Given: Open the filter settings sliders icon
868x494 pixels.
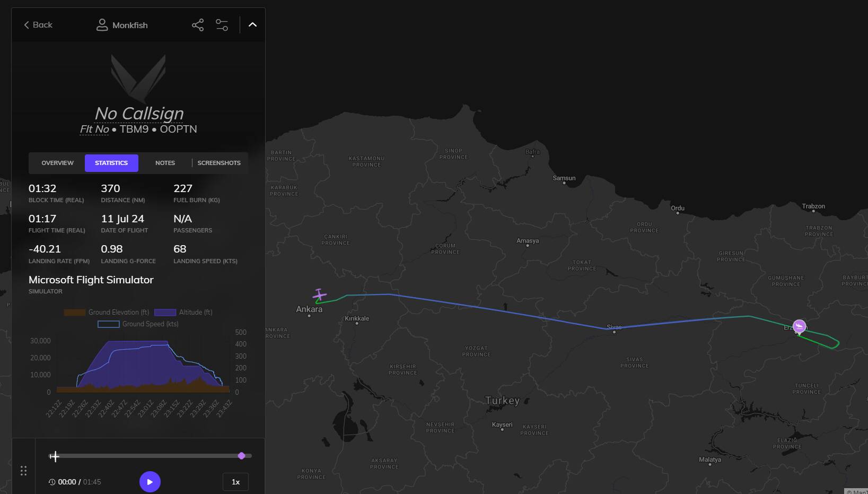Looking at the screenshot, I should (222, 25).
